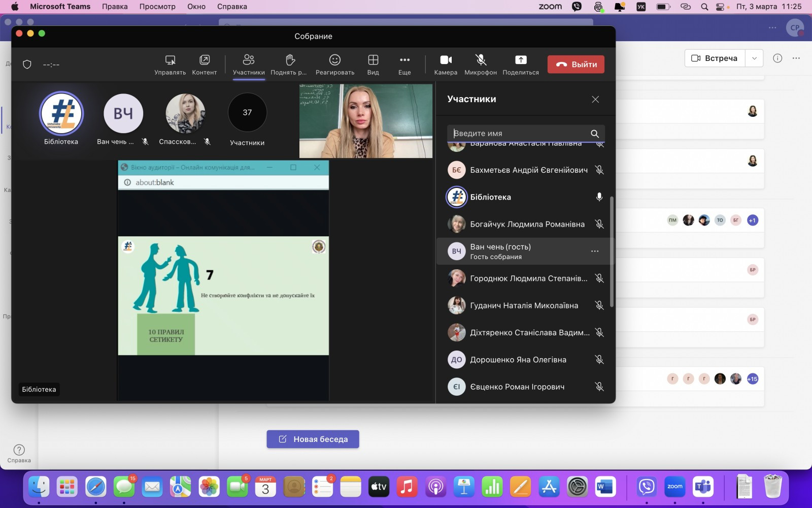Open the Просмотр menu in menu bar
Screen dimensions: 812x508
tap(157, 7)
